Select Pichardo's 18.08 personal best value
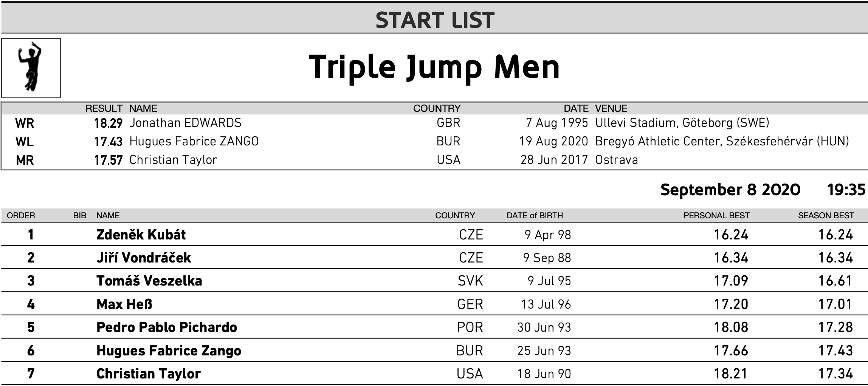Screen dimensions: 868x386 coord(731,327)
